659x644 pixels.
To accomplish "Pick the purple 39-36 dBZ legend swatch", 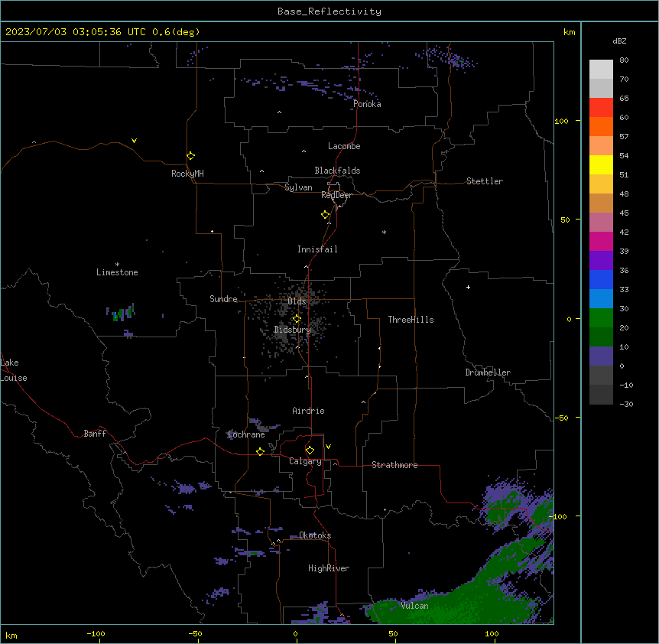I will (x=601, y=261).
